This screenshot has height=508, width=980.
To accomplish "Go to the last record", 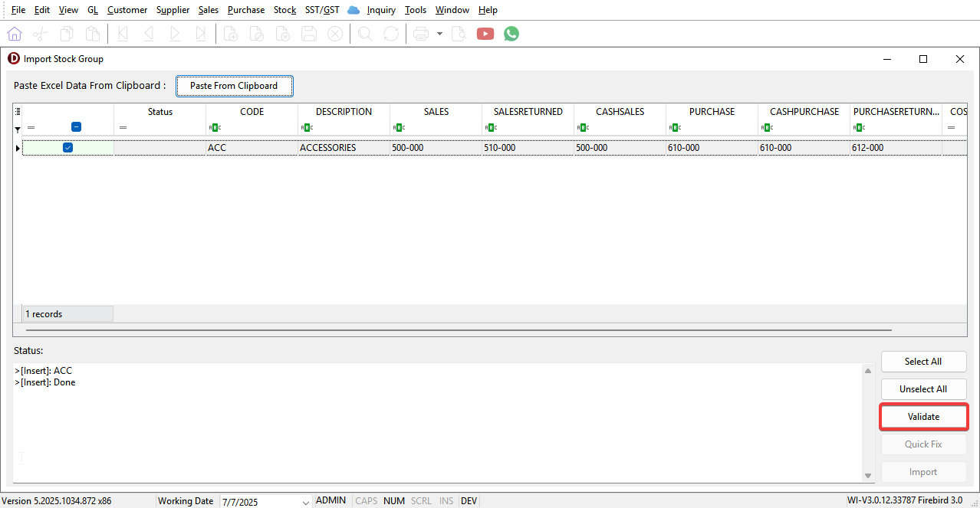I will [201, 34].
